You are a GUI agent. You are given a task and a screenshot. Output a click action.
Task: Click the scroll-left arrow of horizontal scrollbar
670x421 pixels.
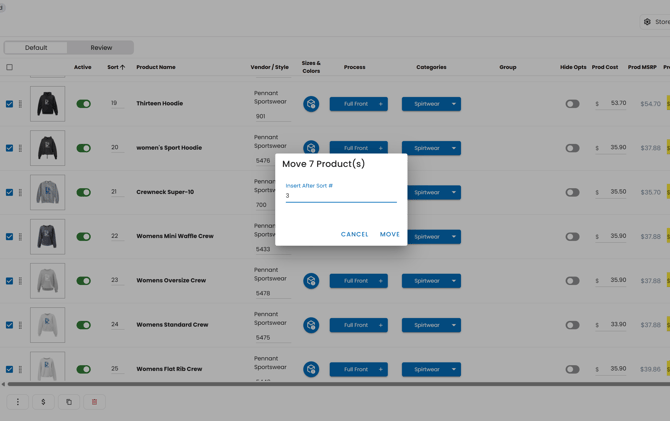click(x=3, y=384)
